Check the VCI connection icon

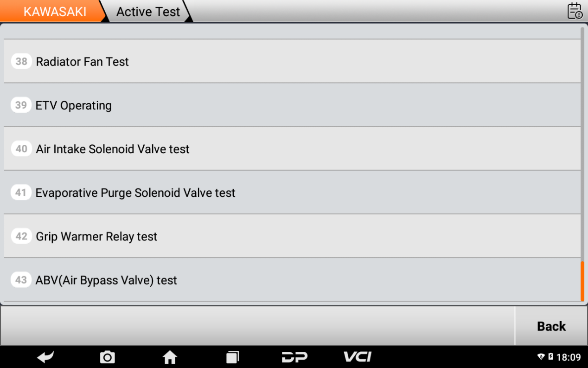click(357, 357)
